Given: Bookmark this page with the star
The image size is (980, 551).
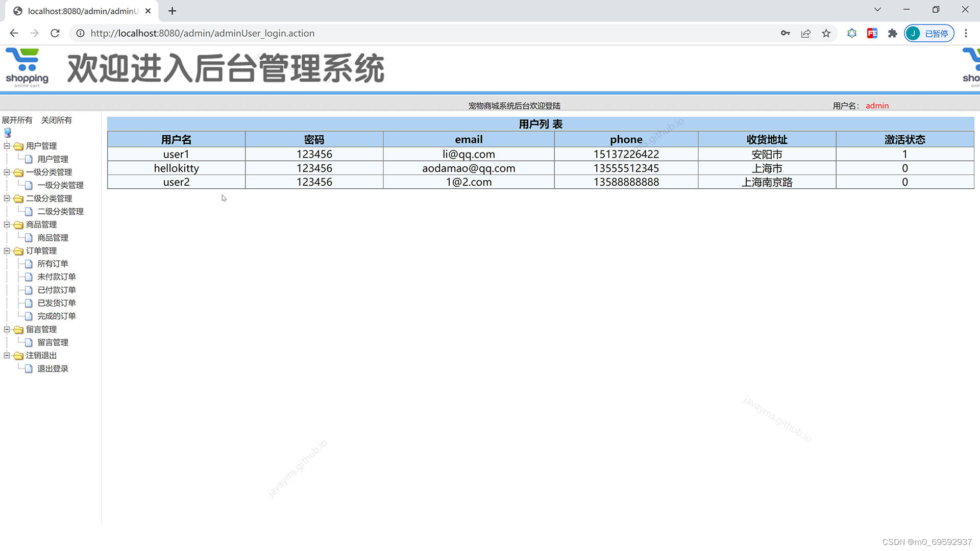Looking at the screenshot, I should click(x=826, y=33).
